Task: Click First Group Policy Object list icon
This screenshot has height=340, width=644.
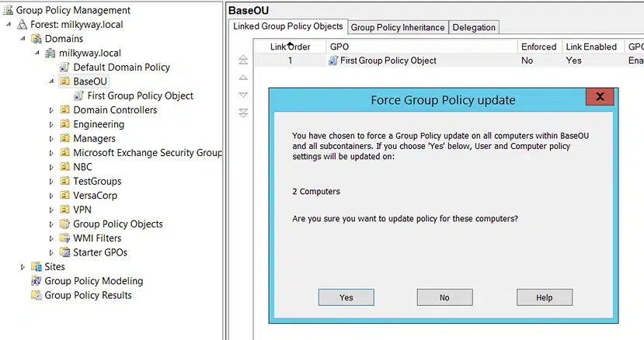Action: click(333, 61)
